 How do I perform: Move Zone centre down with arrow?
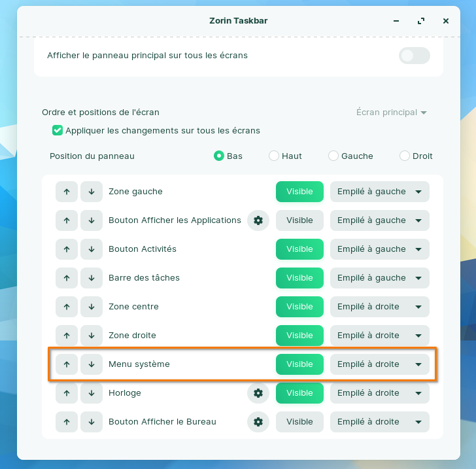[x=92, y=307]
